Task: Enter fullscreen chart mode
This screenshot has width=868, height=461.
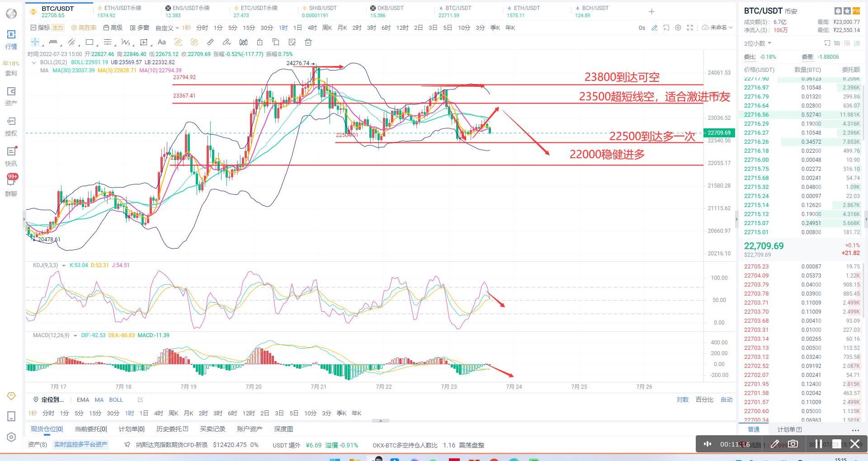Action: pos(690,28)
